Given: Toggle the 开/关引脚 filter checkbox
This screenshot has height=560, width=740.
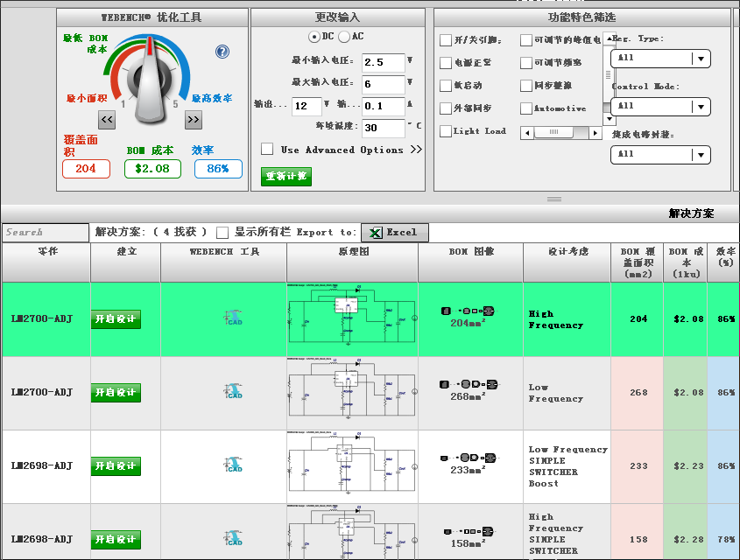Looking at the screenshot, I should (x=446, y=40).
